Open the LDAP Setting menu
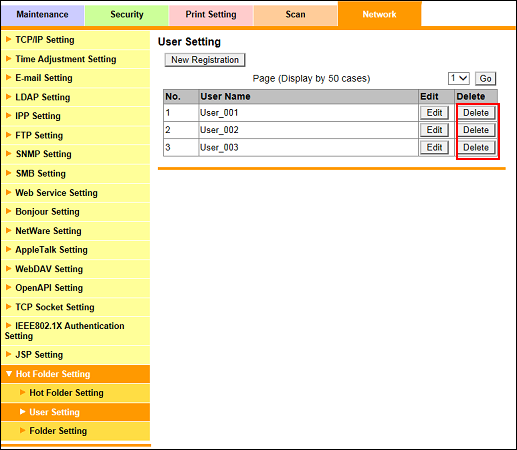The width and height of the screenshot is (517, 450). (76, 97)
